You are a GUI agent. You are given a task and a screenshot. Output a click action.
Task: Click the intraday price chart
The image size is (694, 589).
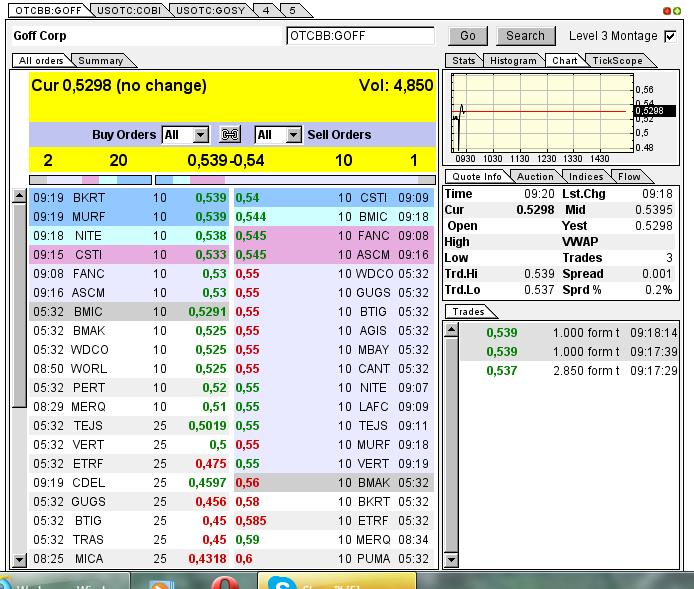point(543,113)
